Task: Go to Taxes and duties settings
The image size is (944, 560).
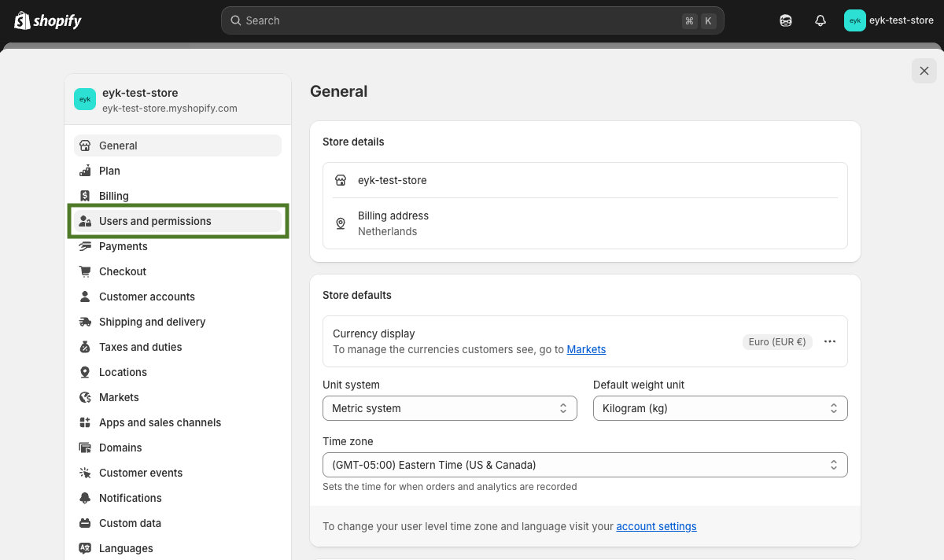Action: click(x=178, y=347)
